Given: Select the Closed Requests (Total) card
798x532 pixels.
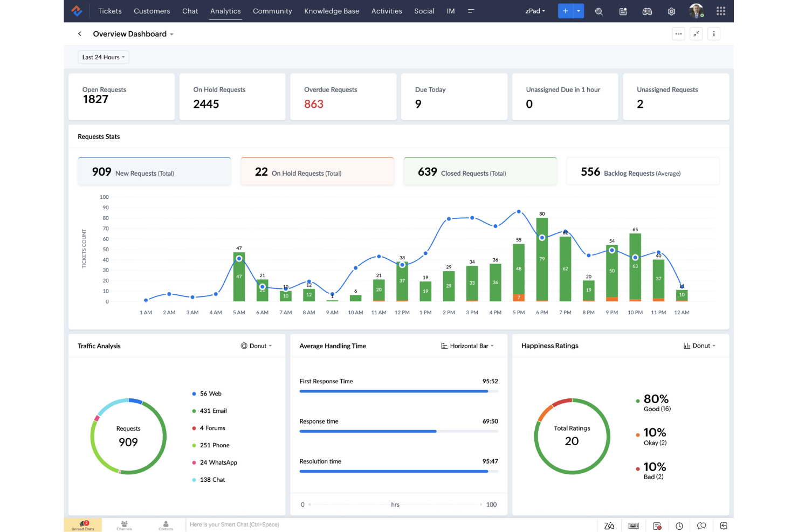Looking at the screenshot, I should pos(480,171).
